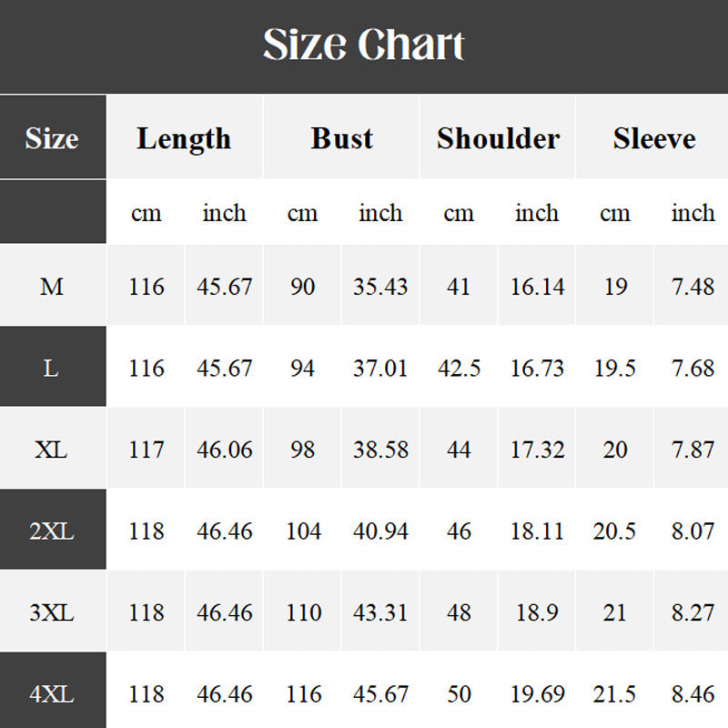Viewport: 728px width, 728px height.
Task: Select the Bust column header
Action: pyautogui.click(x=341, y=138)
